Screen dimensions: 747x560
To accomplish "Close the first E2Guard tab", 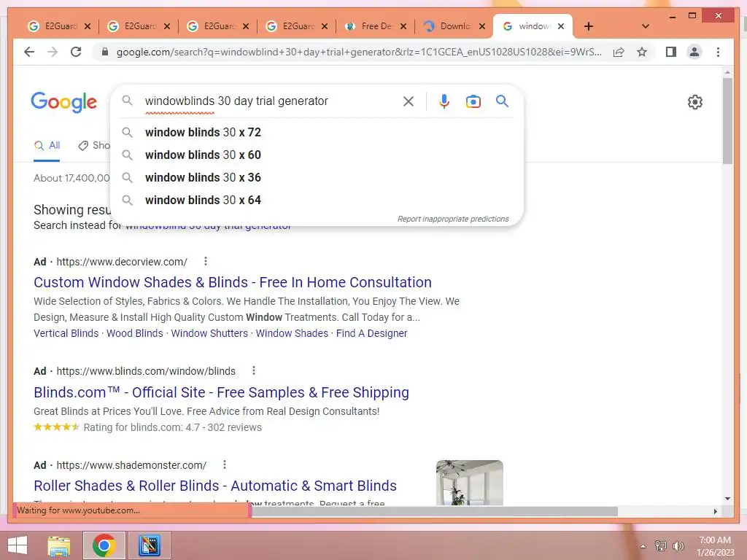I will pos(88,26).
